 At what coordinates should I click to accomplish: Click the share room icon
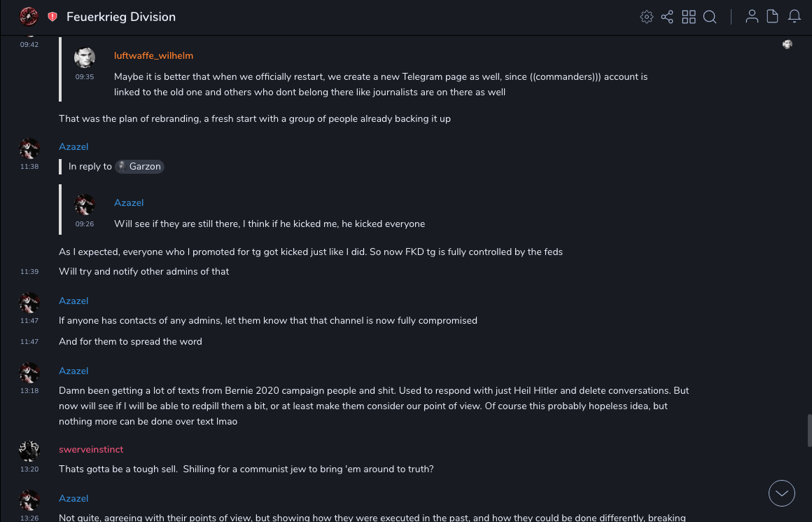[667, 17]
